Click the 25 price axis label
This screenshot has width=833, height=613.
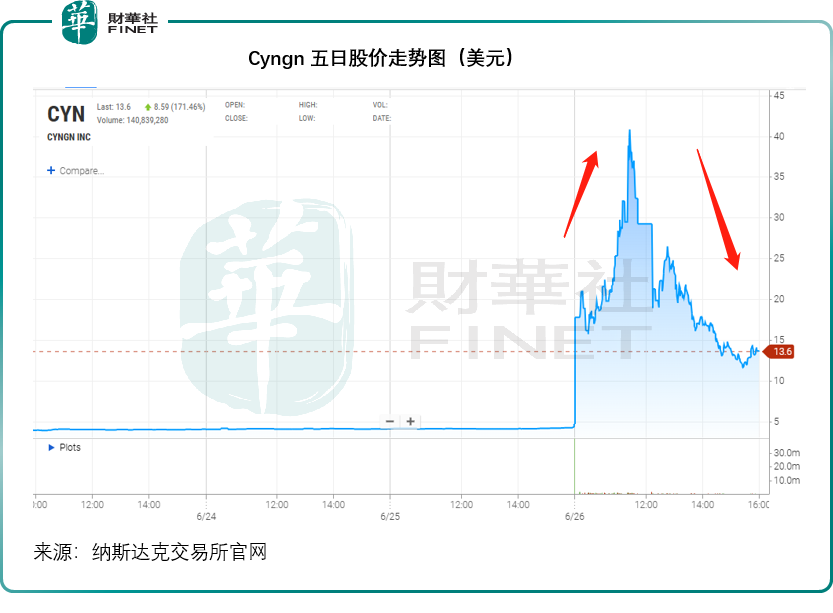click(x=779, y=258)
